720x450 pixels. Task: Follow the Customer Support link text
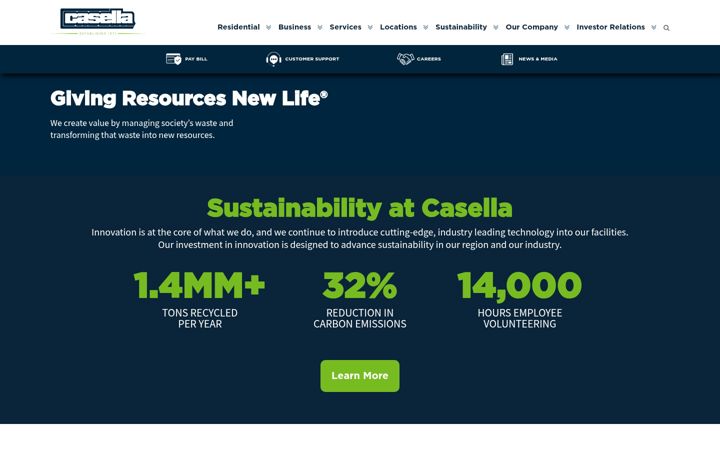tap(312, 59)
